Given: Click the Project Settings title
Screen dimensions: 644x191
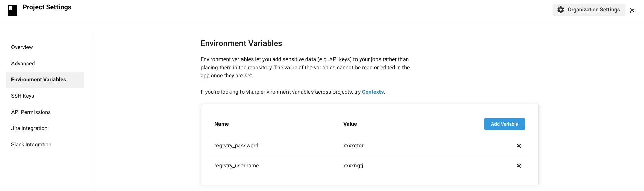Looking at the screenshot, I should (x=47, y=7).
